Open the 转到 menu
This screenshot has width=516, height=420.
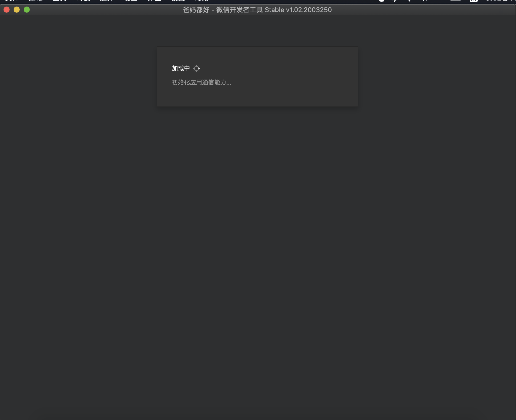tap(83, 1)
